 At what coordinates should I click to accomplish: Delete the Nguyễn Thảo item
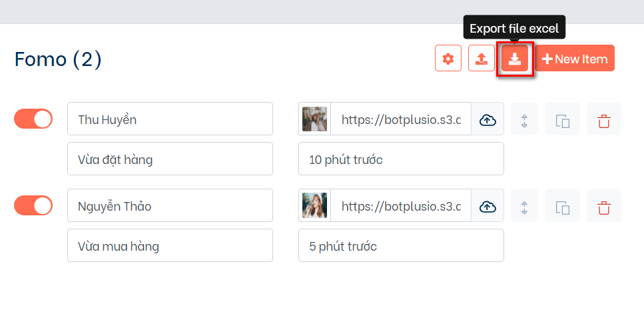604,207
